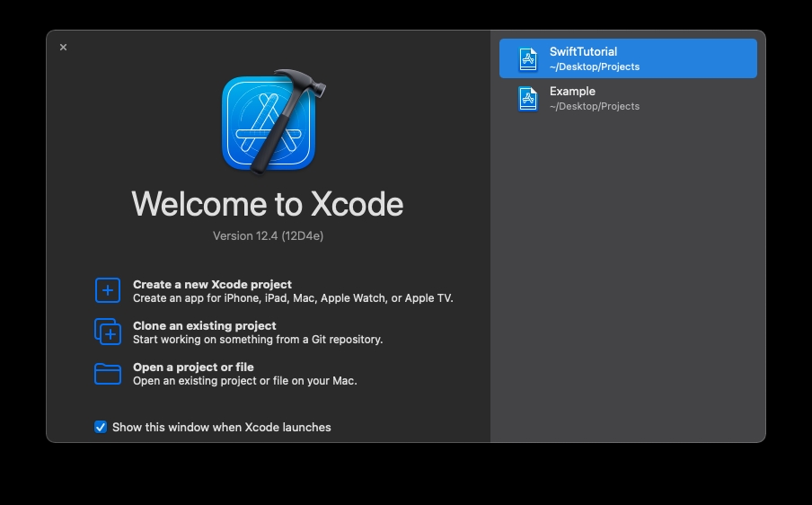Click the large Xcode hammer app icon
Viewport: 812px width, 505px height.
269,122
